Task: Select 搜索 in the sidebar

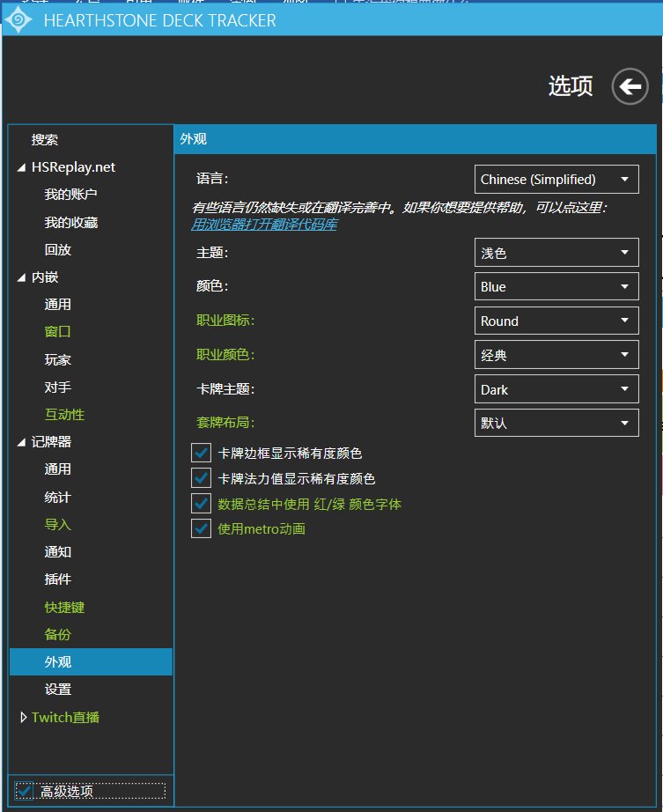Action: pyautogui.click(x=45, y=140)
